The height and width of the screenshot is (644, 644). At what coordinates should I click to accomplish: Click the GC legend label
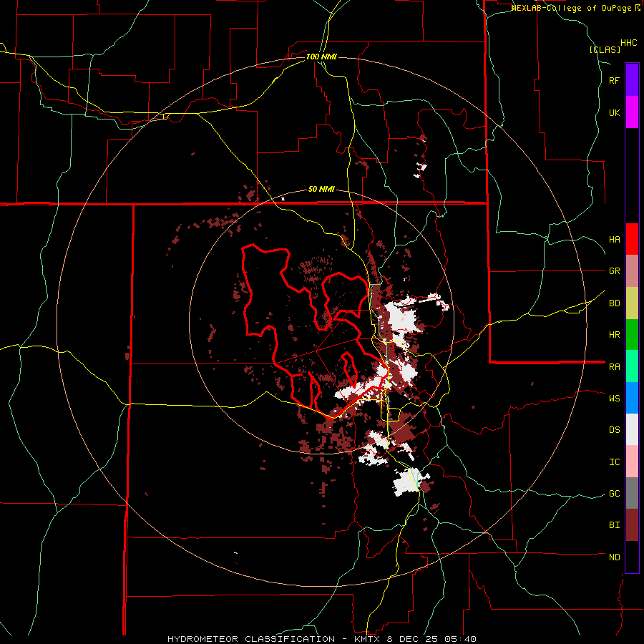pyautogui.click(x=614, y=494)
